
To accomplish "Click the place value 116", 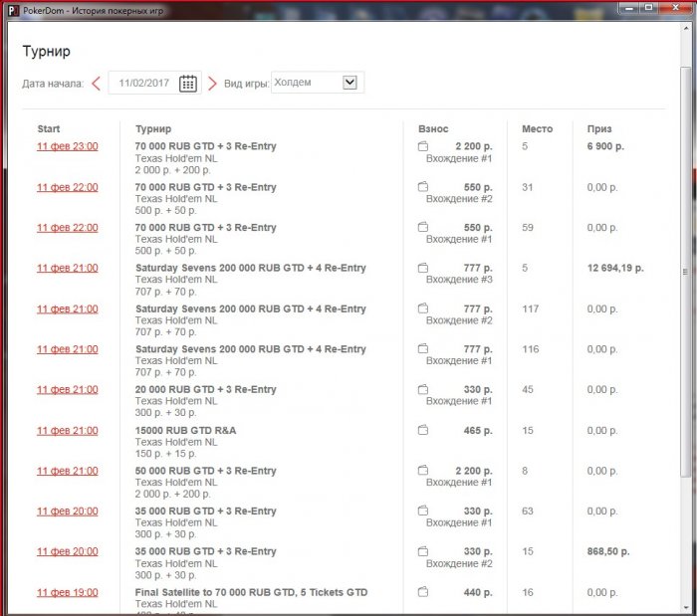I will (531, 349).
